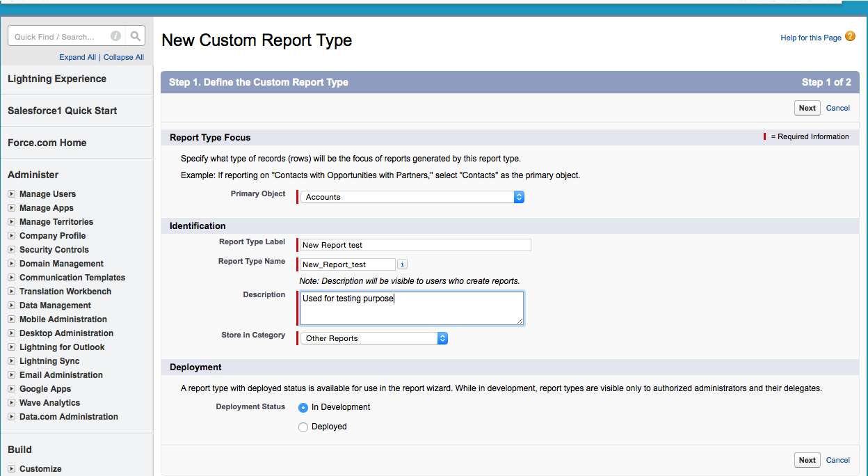Image resolution: width=868 pixels, height=476 pixels.
Task: Open the Help for this Page question icon
Action: pos(850,37)
